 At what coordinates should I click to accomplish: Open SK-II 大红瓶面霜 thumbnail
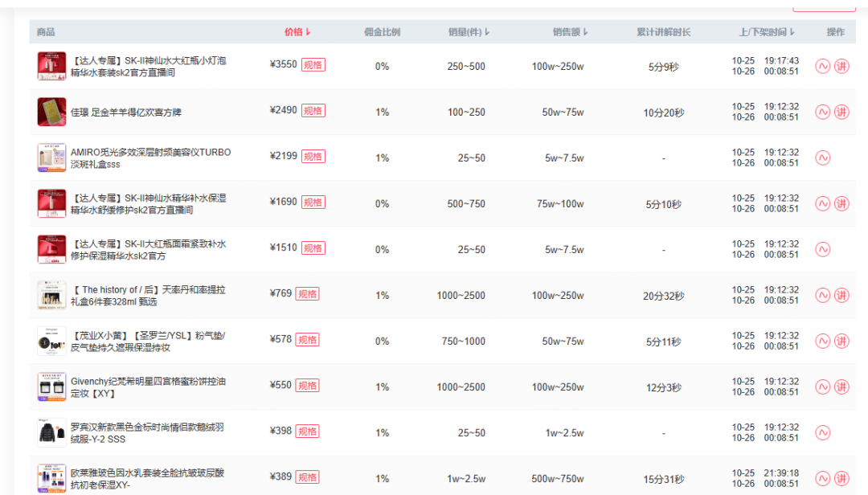(x=51, y=249)
